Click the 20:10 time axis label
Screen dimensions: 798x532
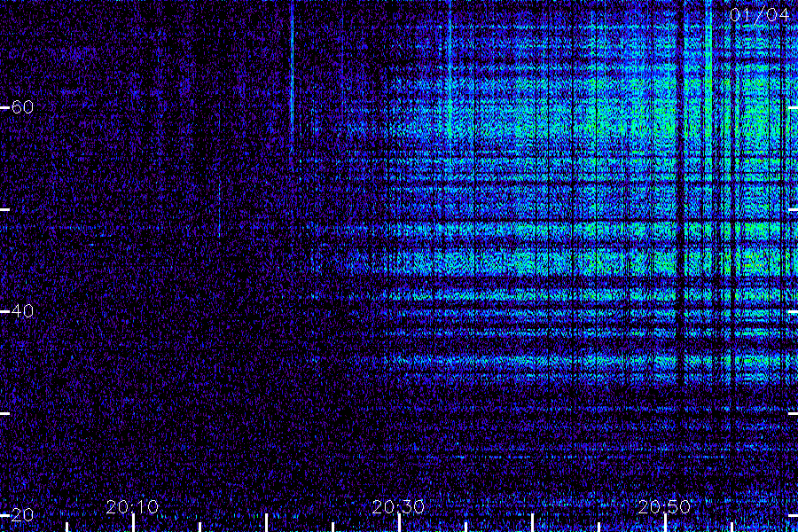pyautogui.click(x=132, y=506)
